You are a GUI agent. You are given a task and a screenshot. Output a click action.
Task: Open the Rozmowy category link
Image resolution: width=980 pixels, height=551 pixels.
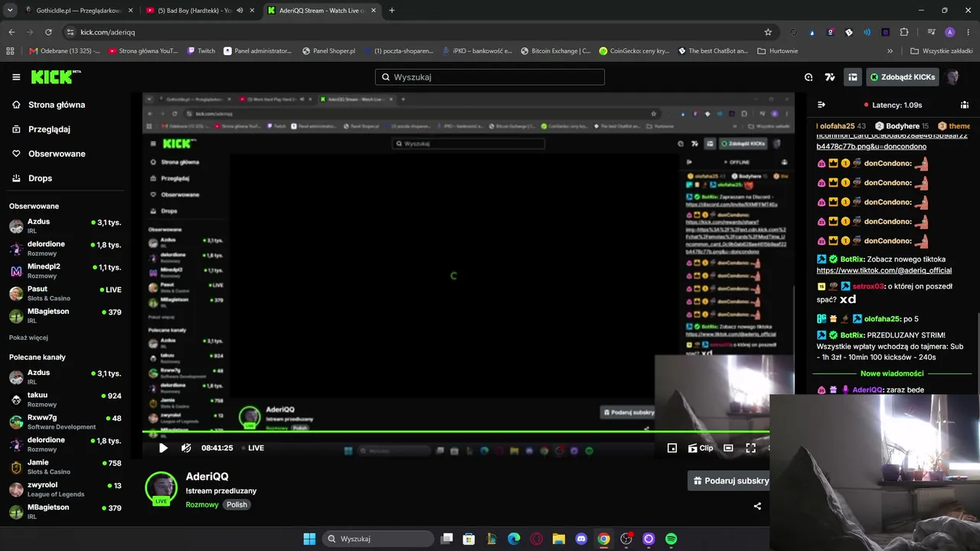click(x=202, y=504)
